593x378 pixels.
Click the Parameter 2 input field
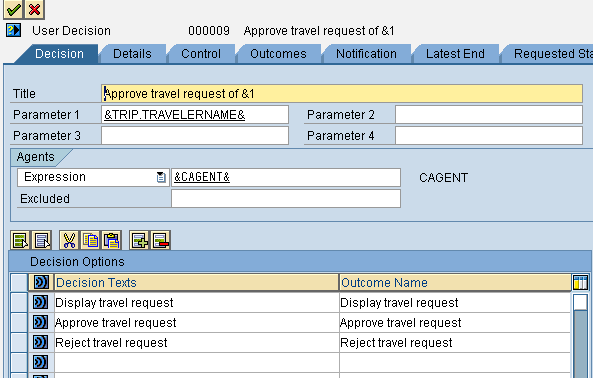point(489,115)
